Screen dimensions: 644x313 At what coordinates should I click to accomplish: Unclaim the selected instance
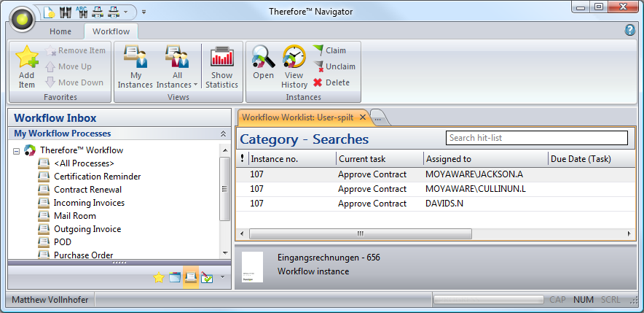[334, 66]
